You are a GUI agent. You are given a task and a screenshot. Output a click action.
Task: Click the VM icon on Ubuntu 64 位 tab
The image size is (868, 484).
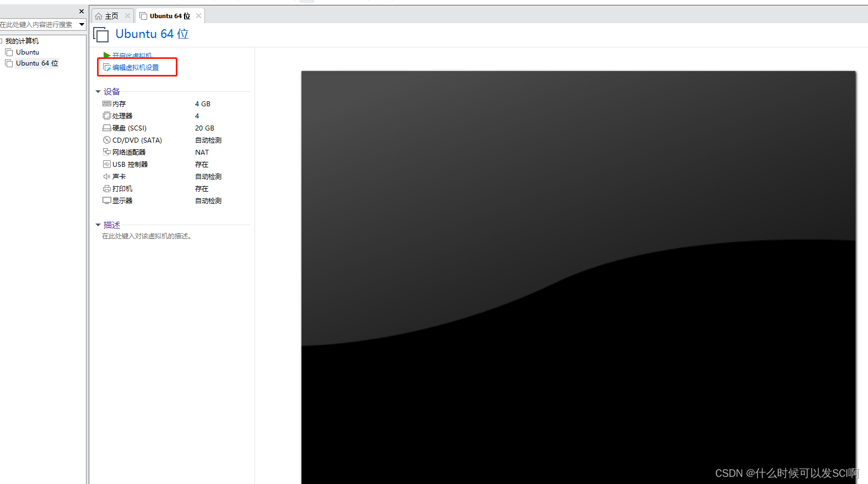[143, 16]
